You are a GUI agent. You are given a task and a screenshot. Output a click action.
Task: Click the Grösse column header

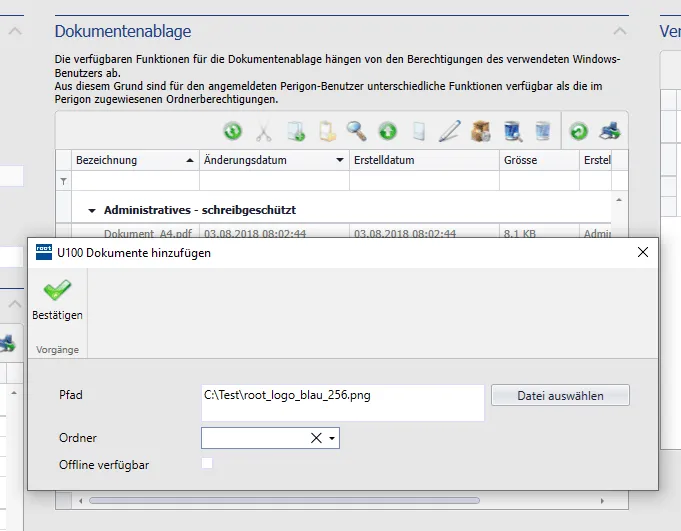(x=539, y=160)
